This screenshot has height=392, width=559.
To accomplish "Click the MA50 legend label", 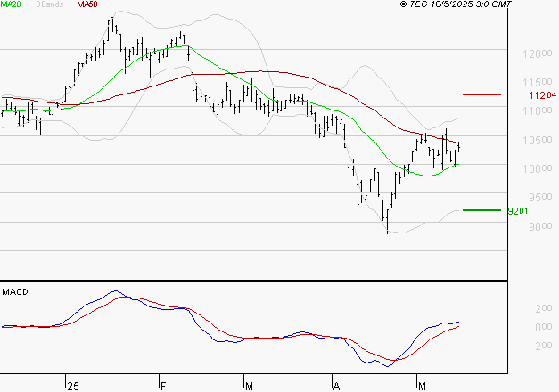I will click(x=87, y=4).
